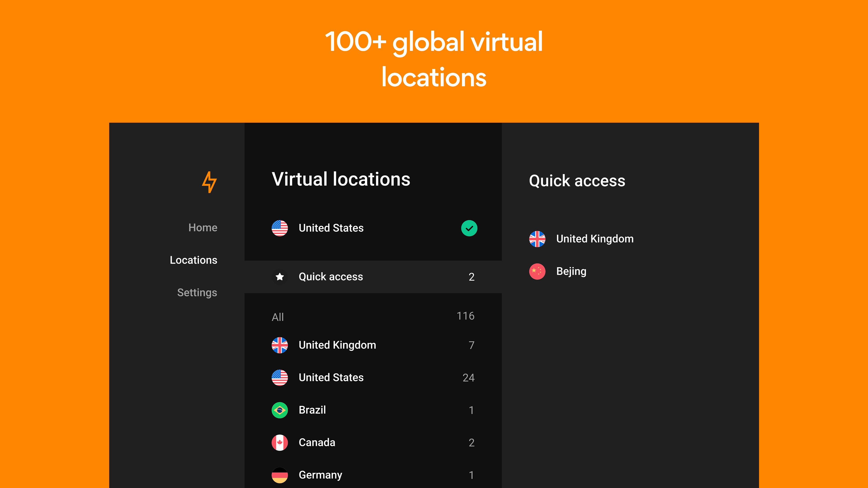The height and width of the screenshot is (488, 868).
Task: Click the US flag in the connected row
Action: click(280, 228)
